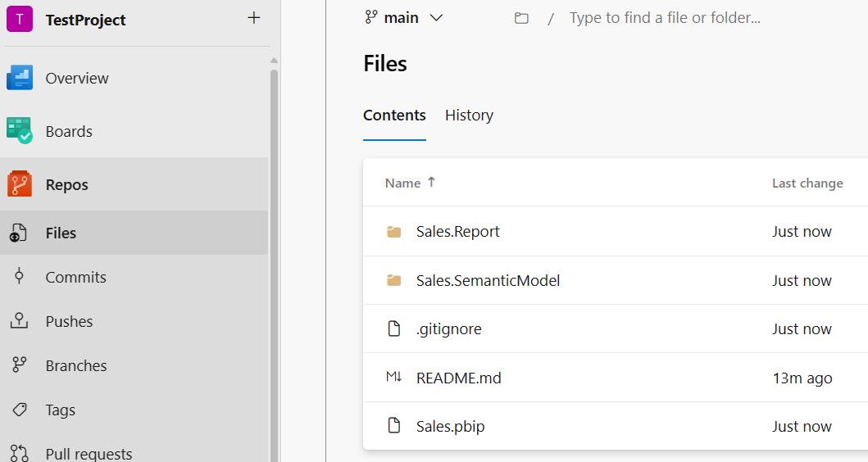The image size is (868, 462).
Task: Open the README.md file
Action: point(458,378)
